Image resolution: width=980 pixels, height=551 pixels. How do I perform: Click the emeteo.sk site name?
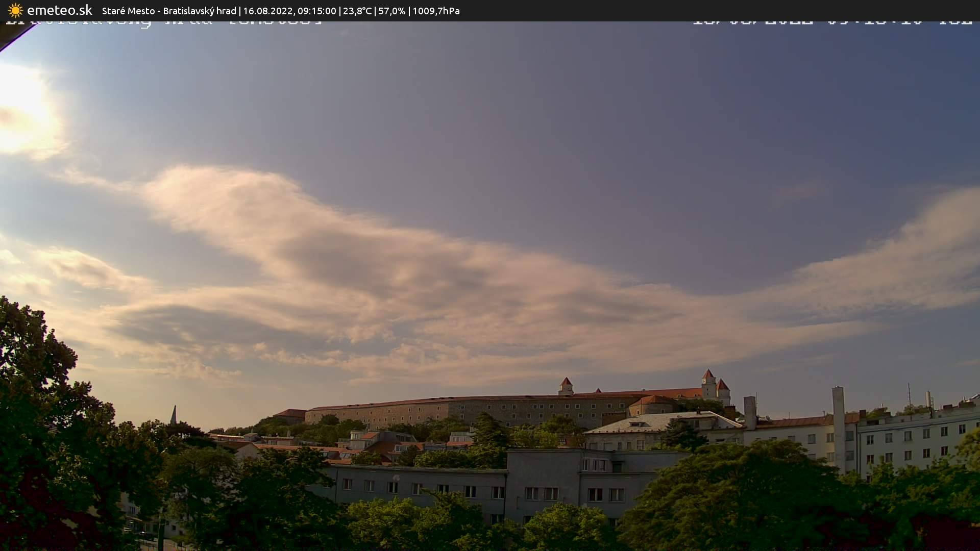pyautogui.click(x=59, y=10)
